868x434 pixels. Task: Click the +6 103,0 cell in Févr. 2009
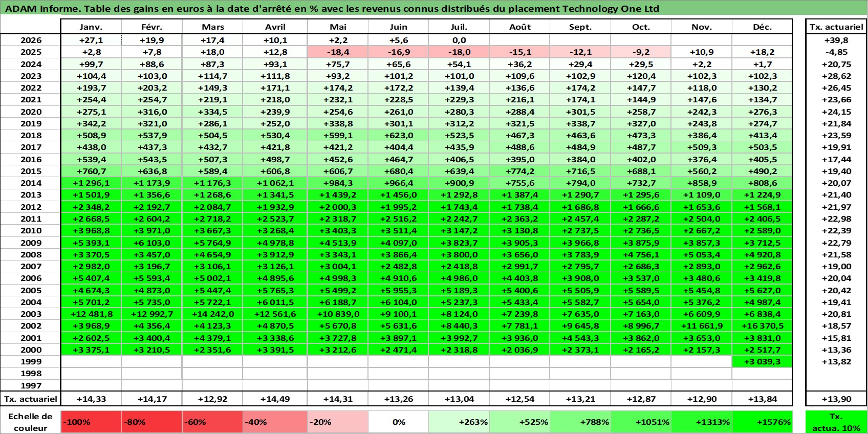[152, 243]
